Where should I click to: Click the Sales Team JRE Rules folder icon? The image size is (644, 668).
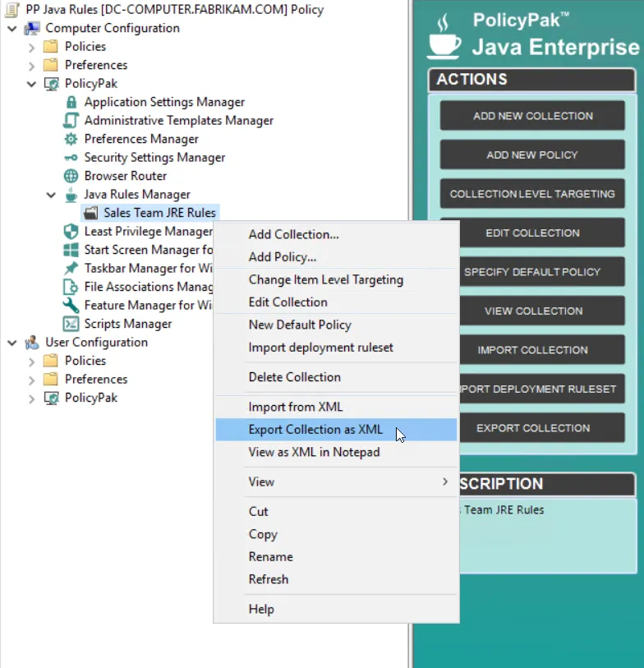click(x=90, y=213)
